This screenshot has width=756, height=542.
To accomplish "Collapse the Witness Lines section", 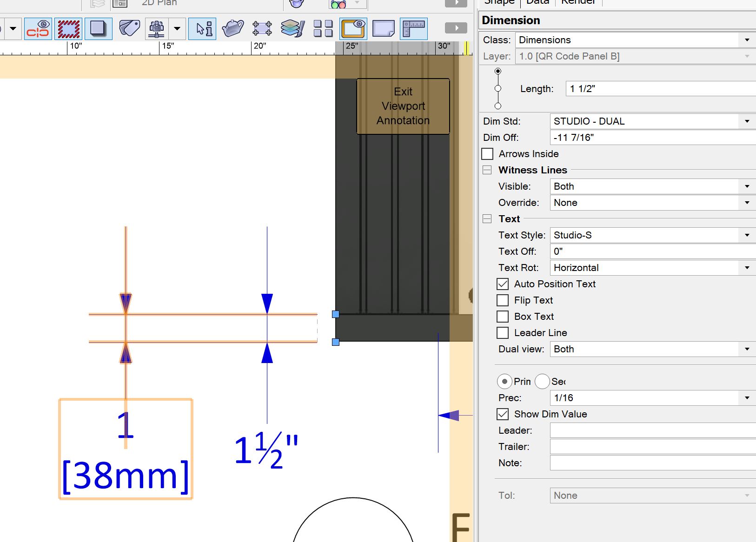I will 487,170.
